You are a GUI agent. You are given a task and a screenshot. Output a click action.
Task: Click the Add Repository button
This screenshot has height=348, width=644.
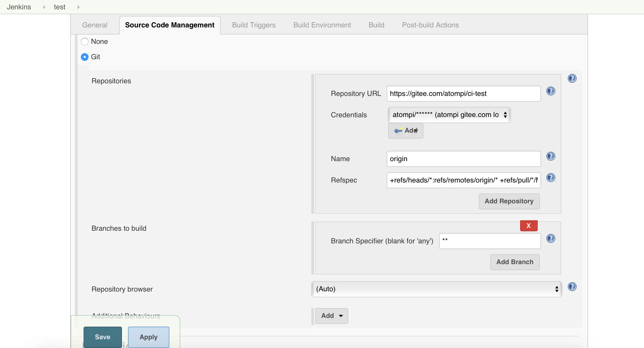509,201
